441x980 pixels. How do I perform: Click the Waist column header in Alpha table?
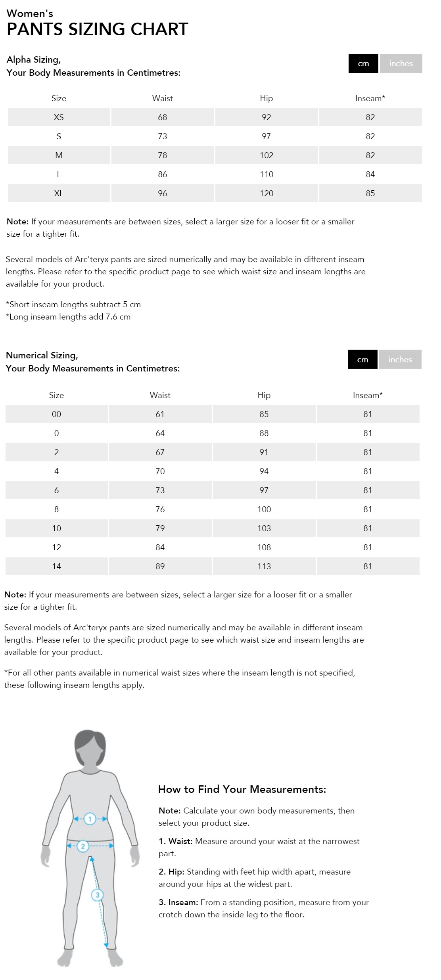click(163, 98)
